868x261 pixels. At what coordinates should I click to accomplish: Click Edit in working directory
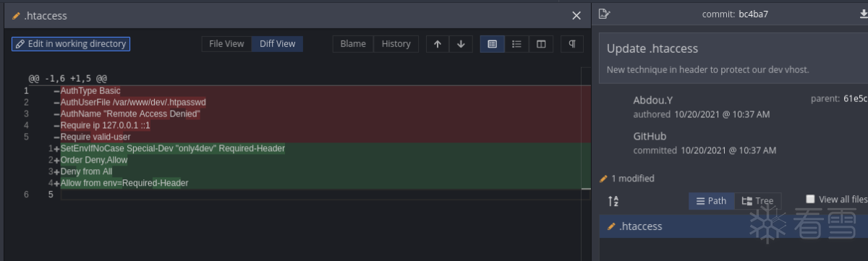pos(71,44)
